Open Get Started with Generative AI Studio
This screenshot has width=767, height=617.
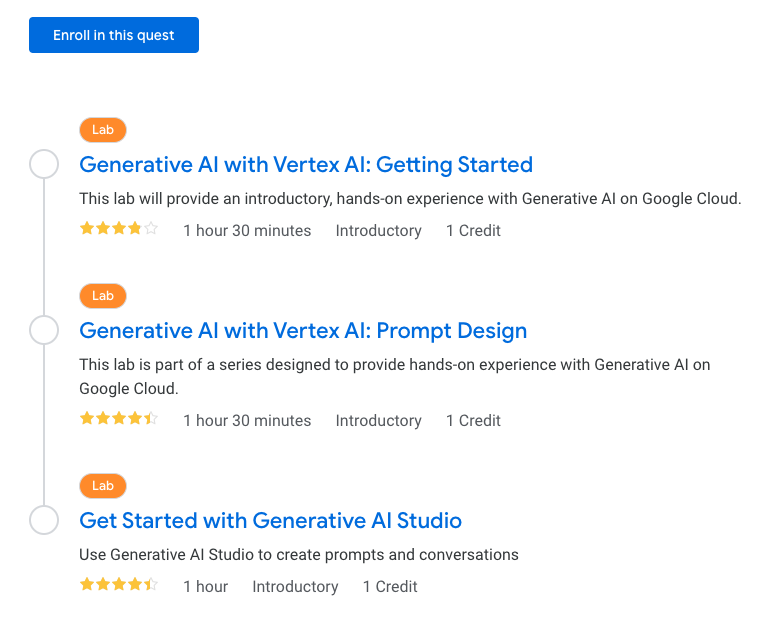(x=270, y=520)
